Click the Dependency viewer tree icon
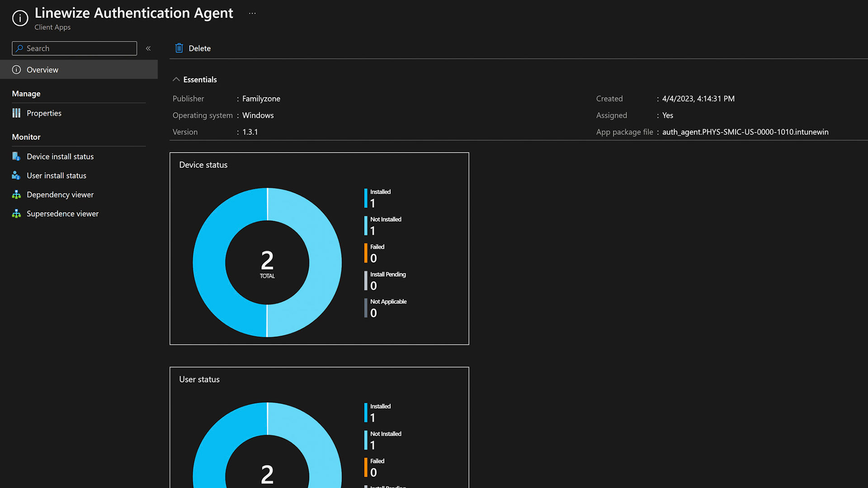Image resolution: width=868 pixels, height=488 pixels. tap(16, 195)
